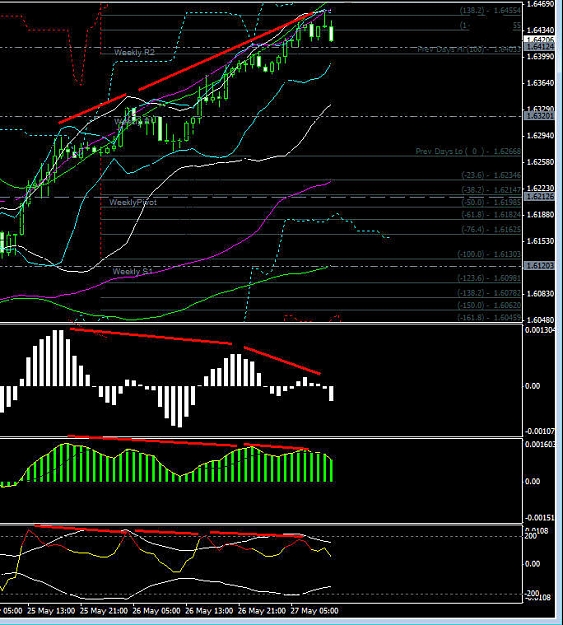This screenshot has width=563, height=625.
Task: Click the 200 level in bottom indicator scale
Action: pyautogui.click(x=531, y=536)
